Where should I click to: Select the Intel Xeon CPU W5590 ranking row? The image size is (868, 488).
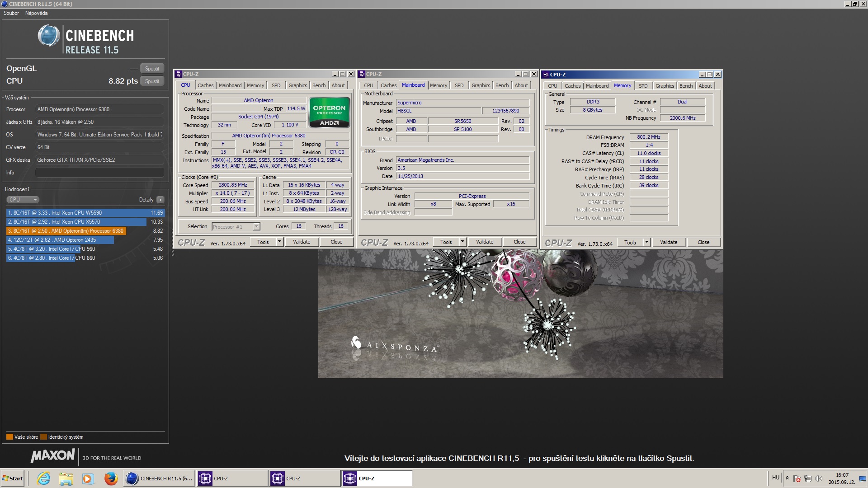click(85, 213)
